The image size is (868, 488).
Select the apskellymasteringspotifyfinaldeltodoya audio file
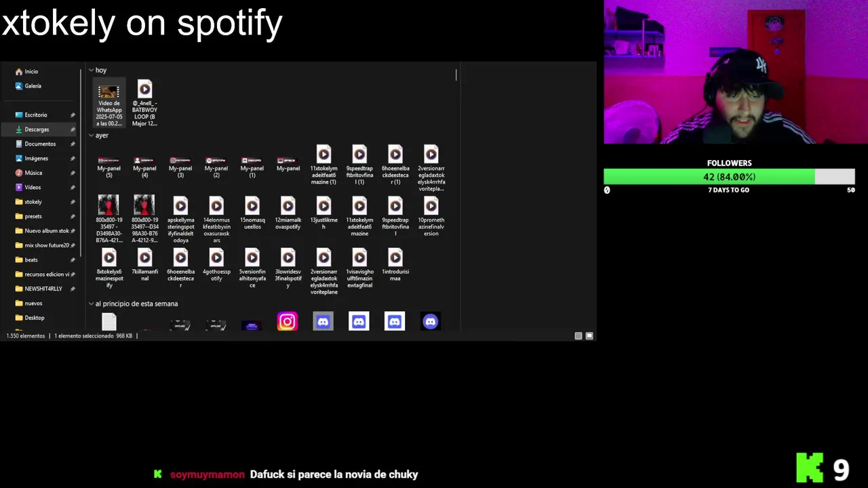tap(180, 220)
